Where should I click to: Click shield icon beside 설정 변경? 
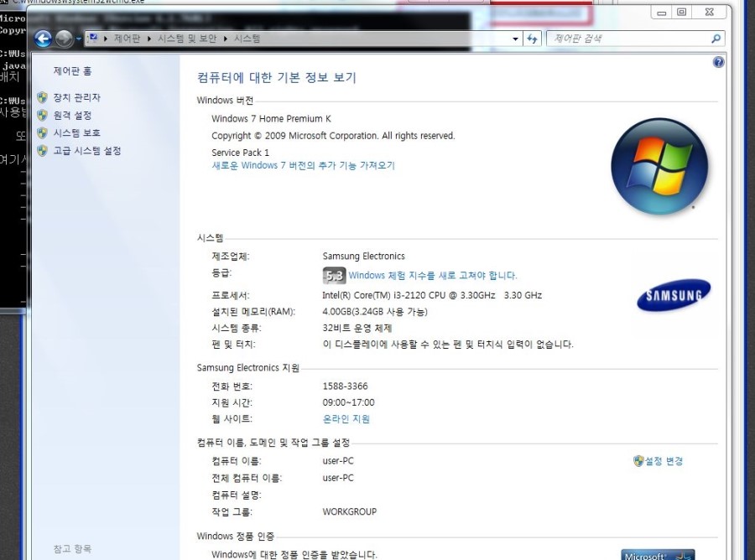coord(638,461)
